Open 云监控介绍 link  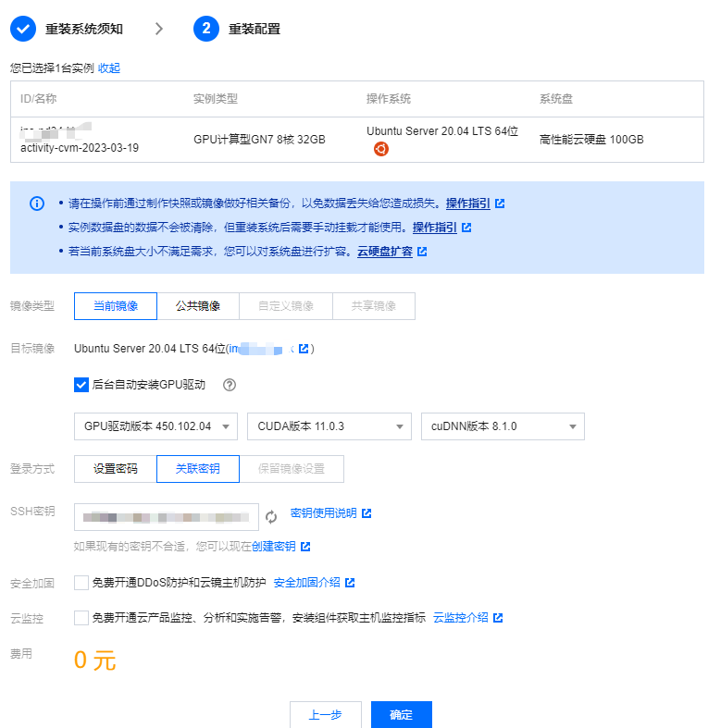[x=460, y=618]
